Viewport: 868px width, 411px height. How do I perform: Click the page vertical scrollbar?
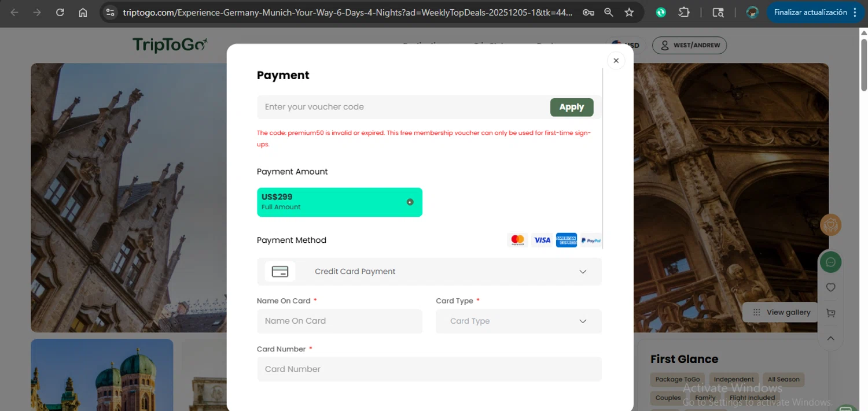(x=863, y=64)
